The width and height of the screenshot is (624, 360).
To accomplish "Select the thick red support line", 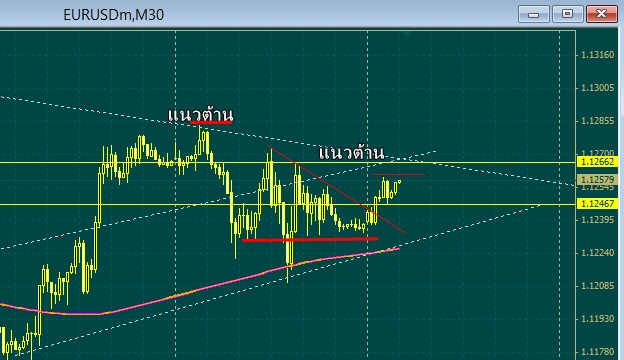I will (310, 239).
